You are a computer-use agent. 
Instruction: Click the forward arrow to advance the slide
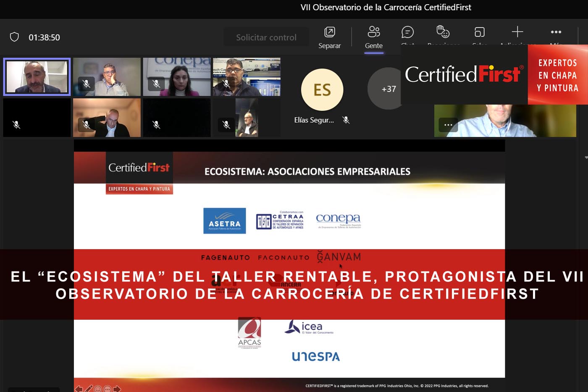tap(116, 389)
